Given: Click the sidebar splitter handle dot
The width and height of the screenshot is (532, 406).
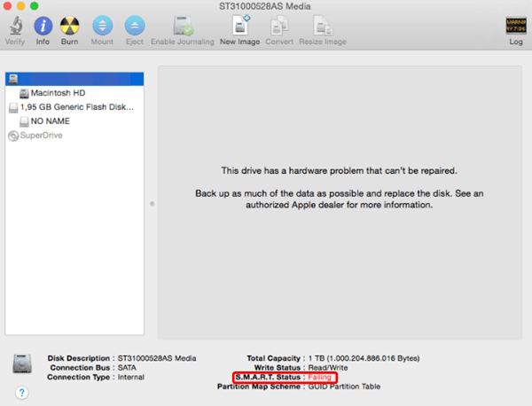Looking at the screenshot, I should (153, 204).
